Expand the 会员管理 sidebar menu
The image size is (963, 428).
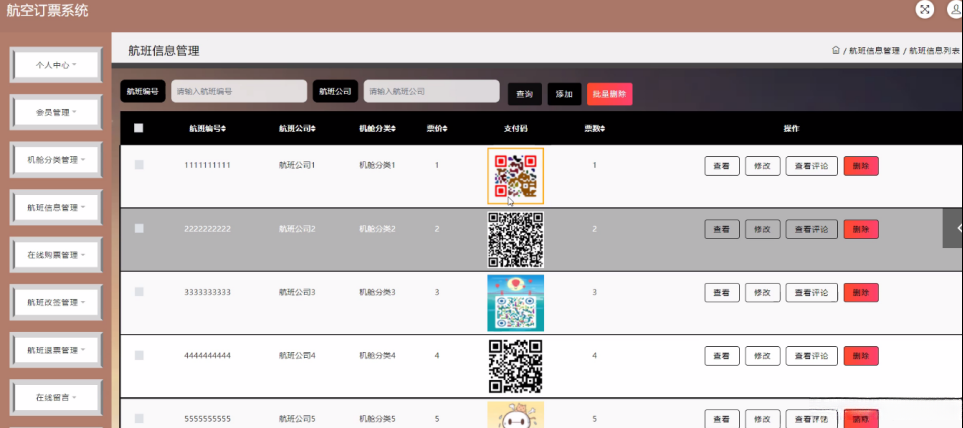click(x=56, y=112)
